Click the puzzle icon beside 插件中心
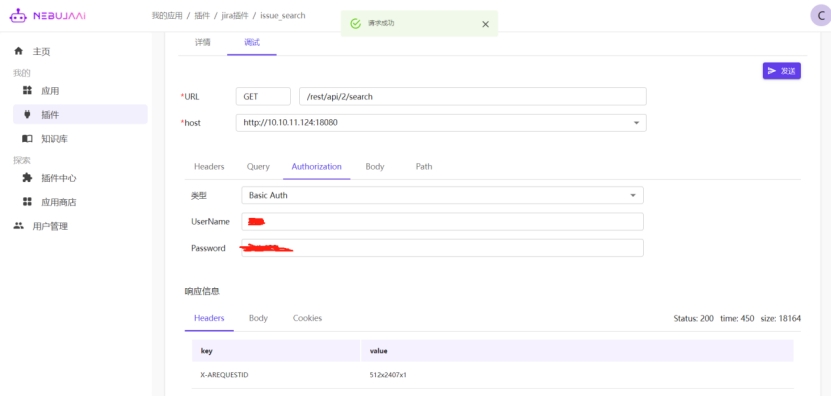Viewport: 831px width, 397px height. [x=27, y=178]
